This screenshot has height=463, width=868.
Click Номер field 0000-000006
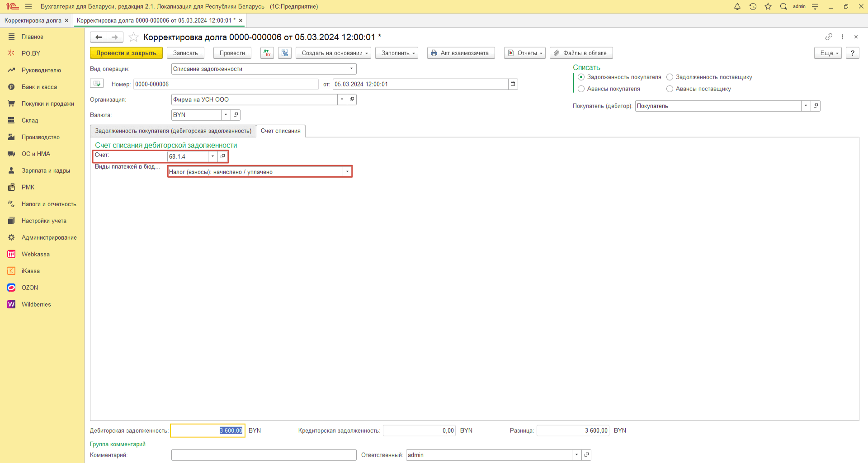(226, 84)
